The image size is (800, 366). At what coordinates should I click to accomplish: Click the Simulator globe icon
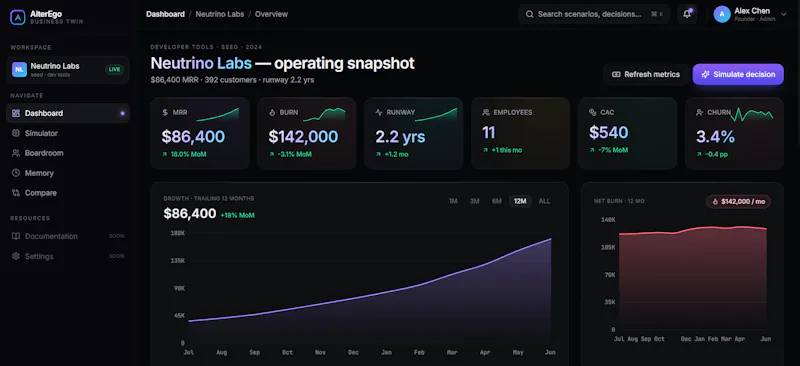16,133
